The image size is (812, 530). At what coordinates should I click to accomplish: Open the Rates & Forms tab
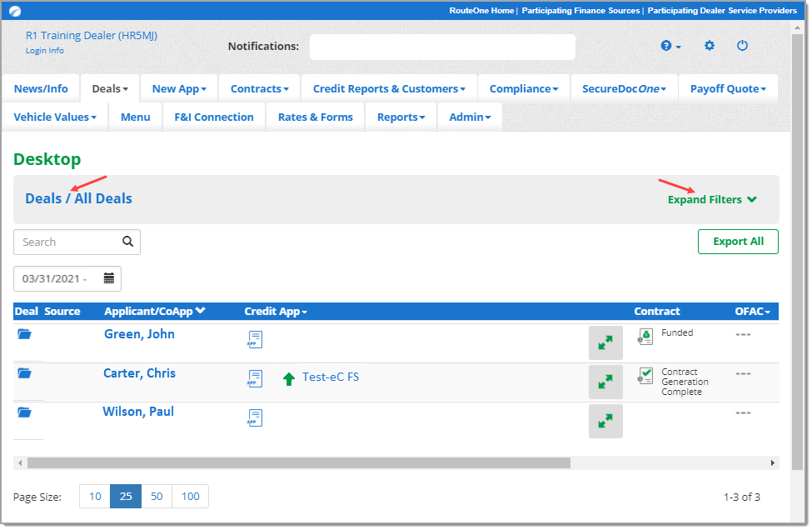tap(316, 117)
